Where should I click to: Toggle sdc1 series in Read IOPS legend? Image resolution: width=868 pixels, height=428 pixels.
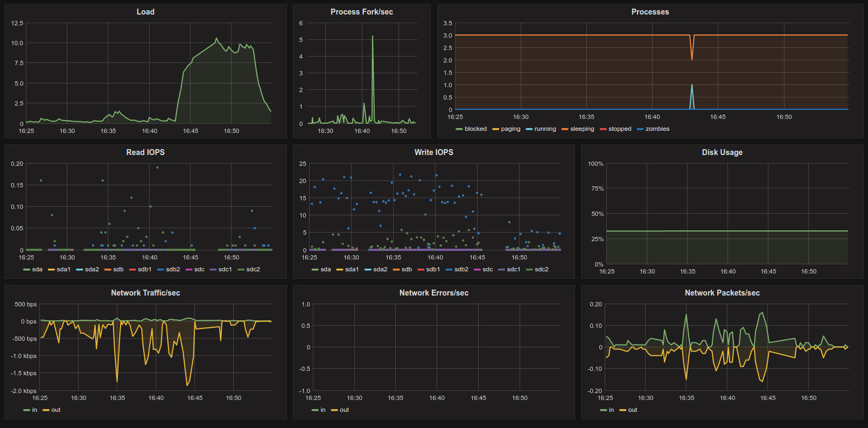click(221, 269)
